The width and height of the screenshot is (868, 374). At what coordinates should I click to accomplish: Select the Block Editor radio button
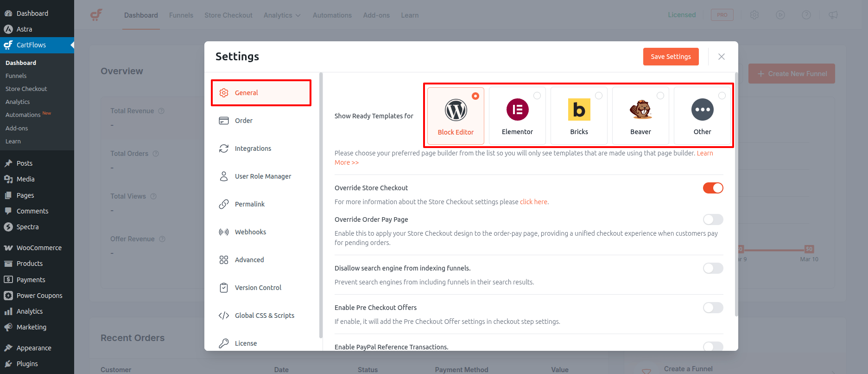click(475, 96)
